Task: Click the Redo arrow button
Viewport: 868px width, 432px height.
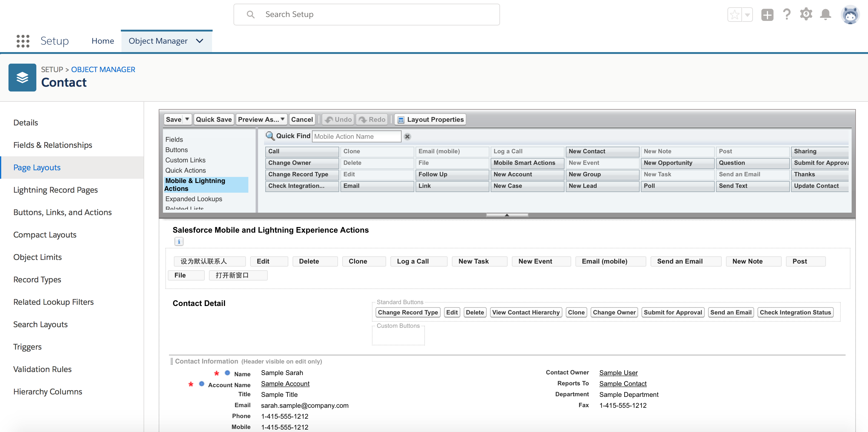Action: pos(372,119)
